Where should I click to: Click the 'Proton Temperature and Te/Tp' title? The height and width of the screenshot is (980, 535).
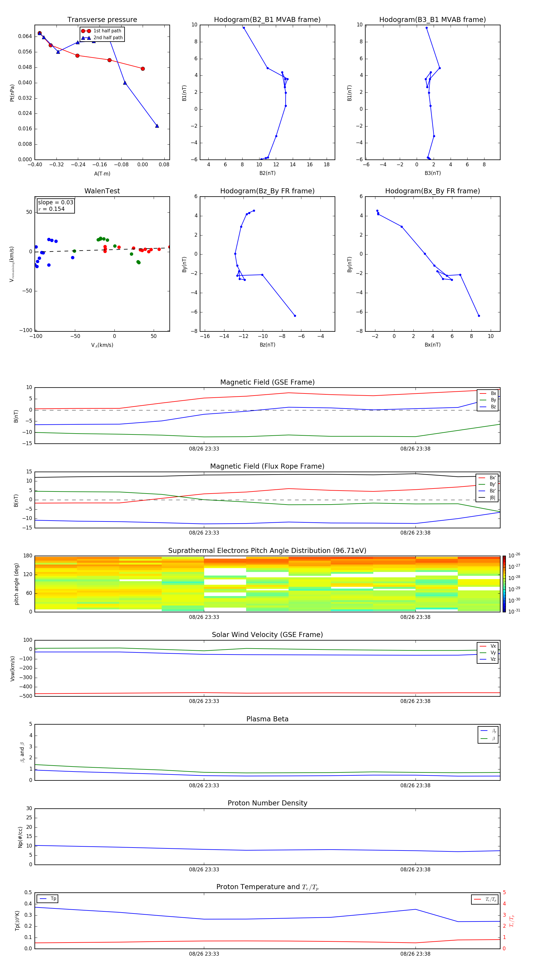(267, 887)
